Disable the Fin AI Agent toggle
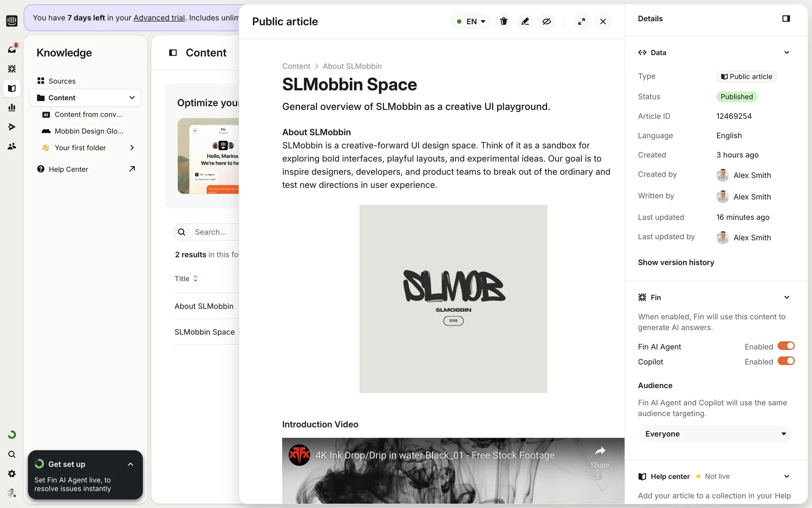Image resolution: width=812 pixels, height=508 pixels. pos(786,346)
